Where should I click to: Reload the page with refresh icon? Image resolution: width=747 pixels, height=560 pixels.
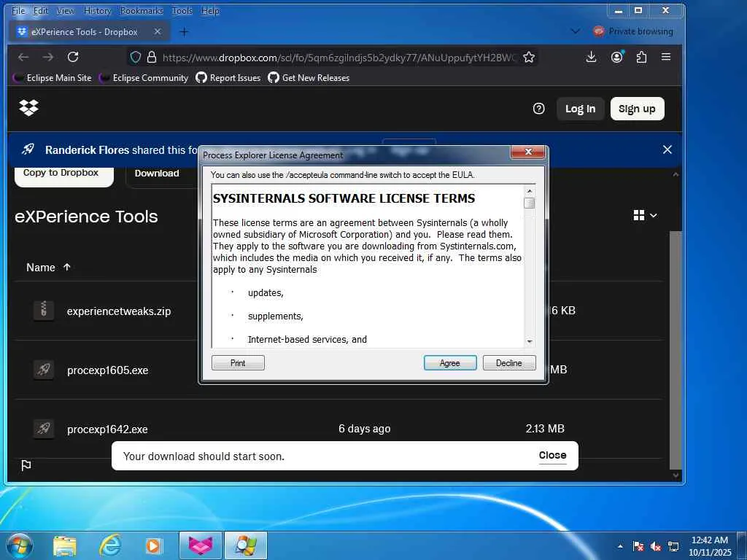73,57
